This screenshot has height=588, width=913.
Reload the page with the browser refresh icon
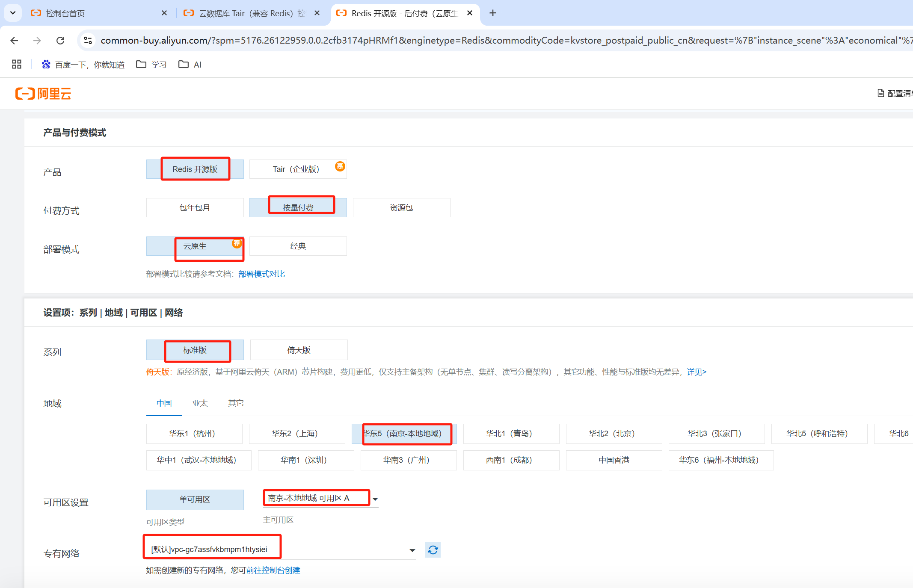click(x=60, y=40)
